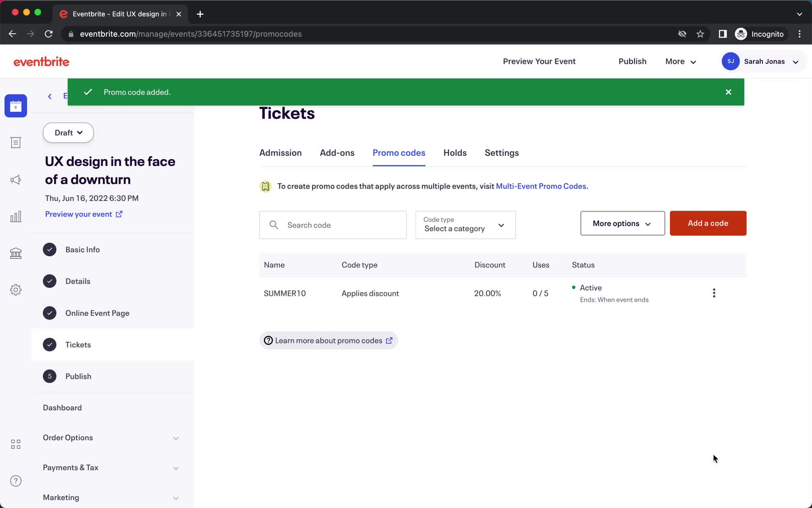The height and width of the screenshot is (508, 812).
Task: Click Add a code button
Action: [708, 223]
